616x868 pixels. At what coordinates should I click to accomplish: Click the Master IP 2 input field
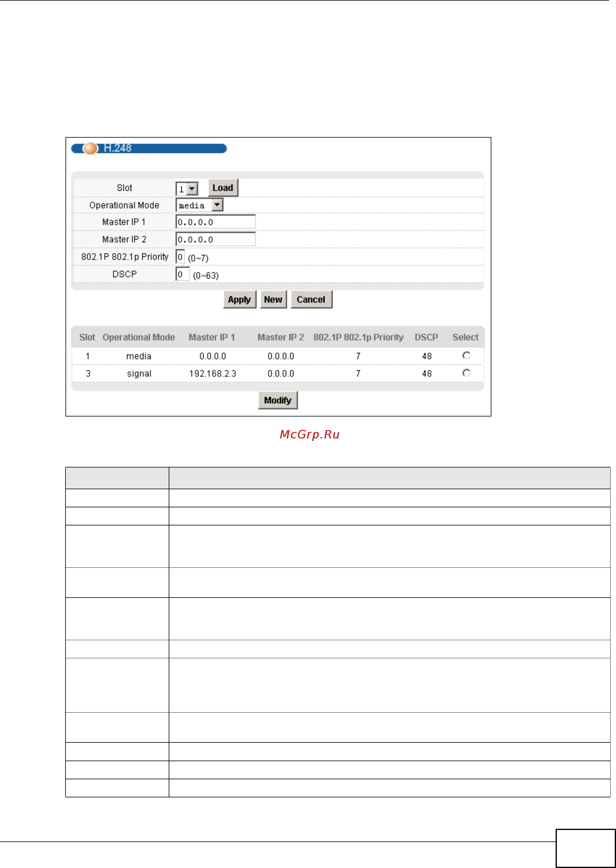pos(215,240)
